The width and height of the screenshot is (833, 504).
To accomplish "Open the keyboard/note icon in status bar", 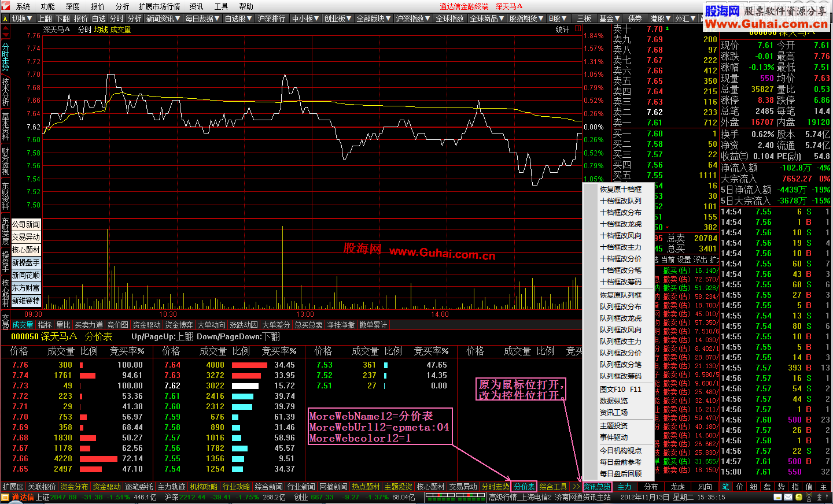I will pos(778,497).
